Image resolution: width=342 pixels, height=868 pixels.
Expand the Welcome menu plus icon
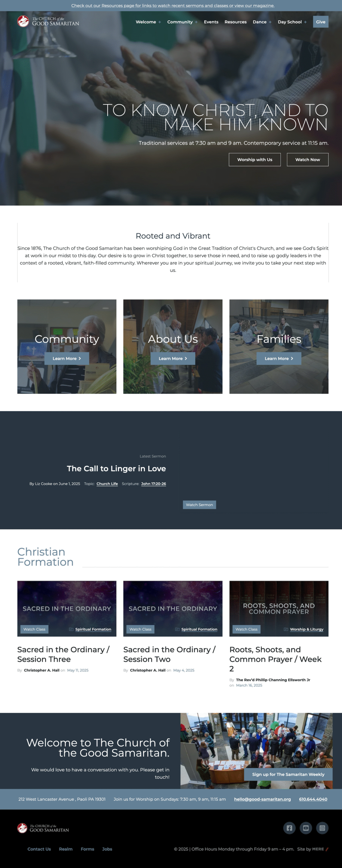click(x=160, y=22)
